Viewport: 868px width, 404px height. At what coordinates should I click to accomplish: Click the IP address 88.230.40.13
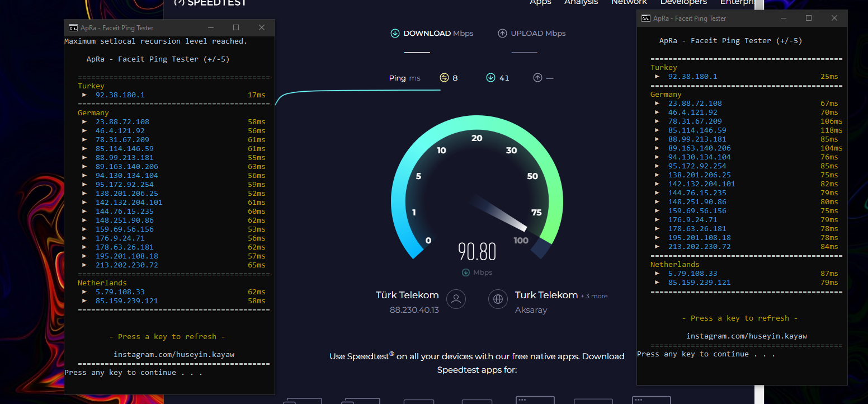click(414, 310)
